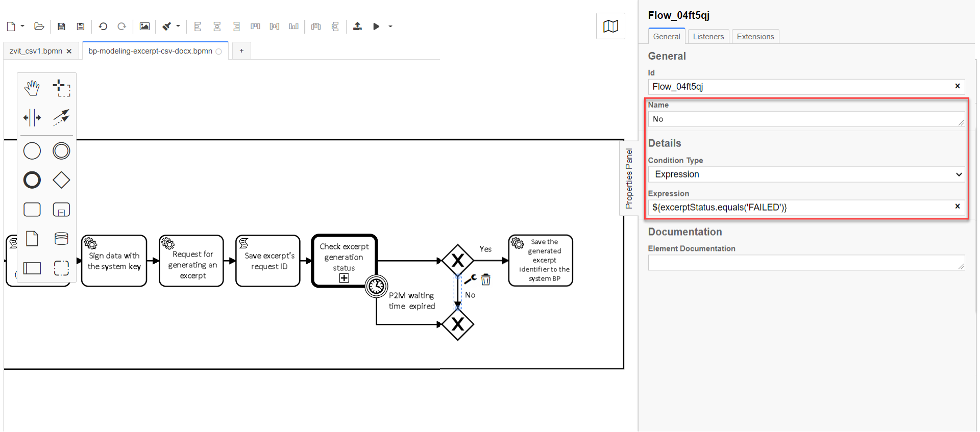Viewport: 980px width, 432px height.
Task: Select the Sign data with the system key task
Action: (114, 261)
